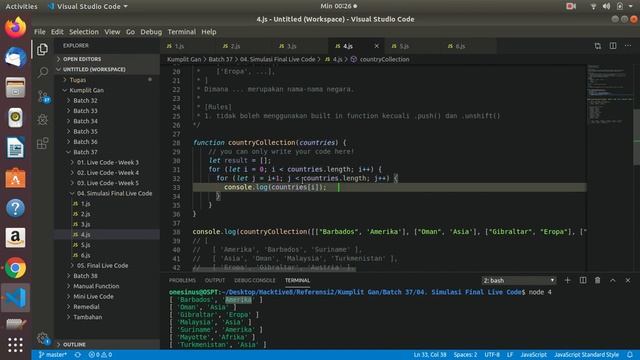Kill the terminal with trash icon
Image resolution: width=640 pixels, height=360 pixels.
click(x=598, y=280)
